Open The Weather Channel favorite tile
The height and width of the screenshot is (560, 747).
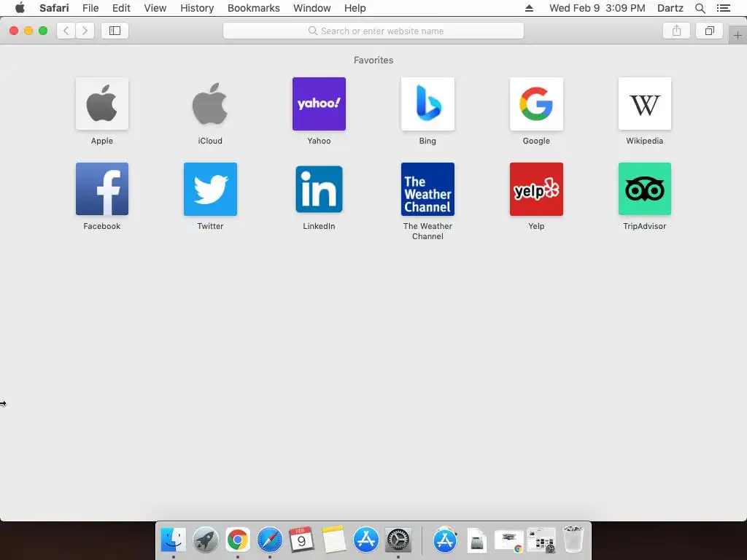point(427,189)
